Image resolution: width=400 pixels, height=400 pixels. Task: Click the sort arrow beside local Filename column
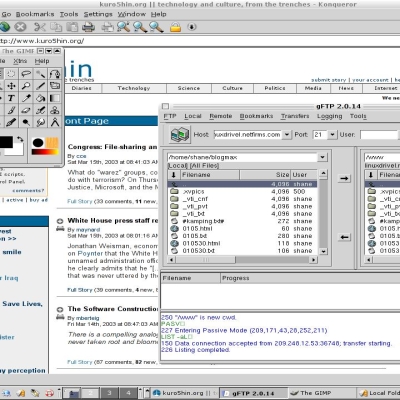click(x=174, y=175)
